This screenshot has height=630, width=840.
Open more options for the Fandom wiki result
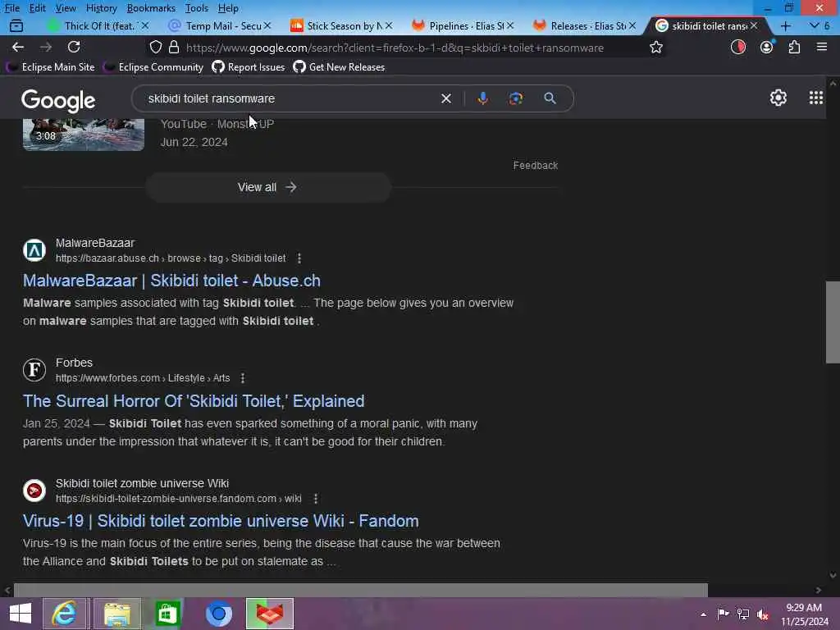pyautogui.click(x=316, y=499)
